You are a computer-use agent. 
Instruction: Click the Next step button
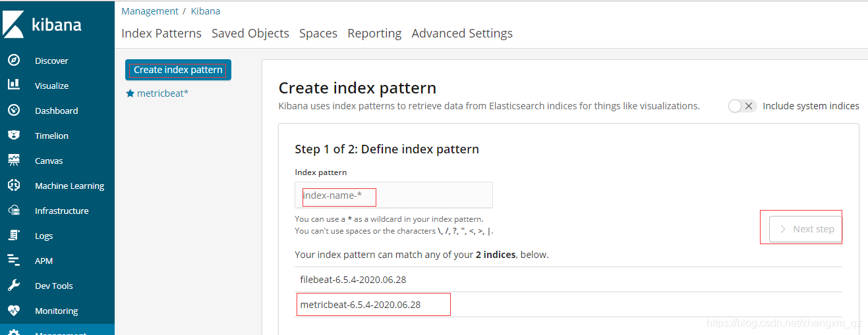[x=807, y=229]
